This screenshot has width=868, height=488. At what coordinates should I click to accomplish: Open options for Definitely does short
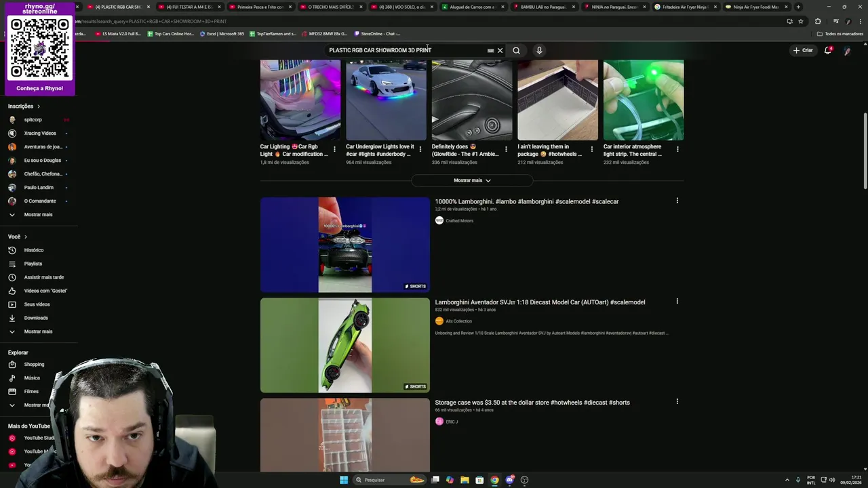[506, 149]
